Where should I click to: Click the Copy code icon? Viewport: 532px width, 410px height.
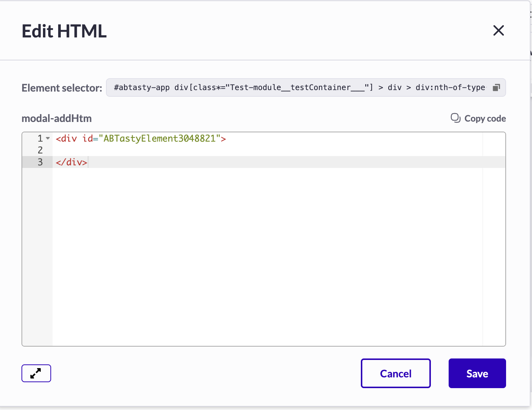(x=455, y=118)
